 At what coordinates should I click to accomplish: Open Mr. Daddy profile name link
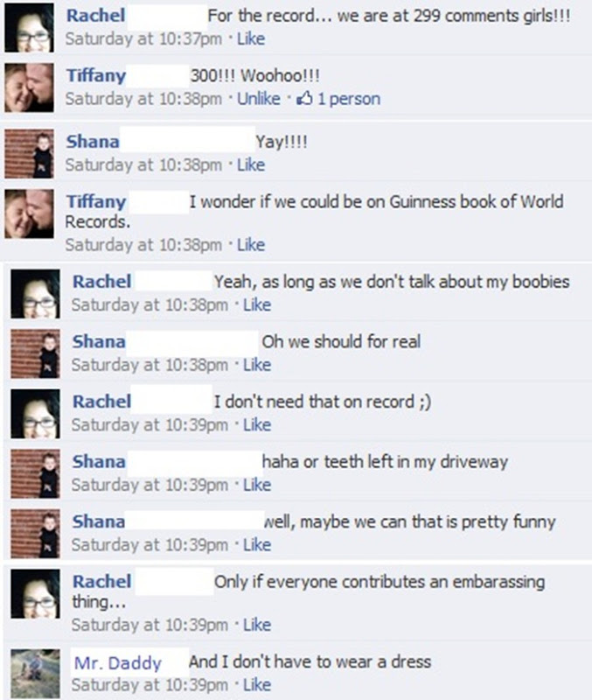tap(118, 663)
